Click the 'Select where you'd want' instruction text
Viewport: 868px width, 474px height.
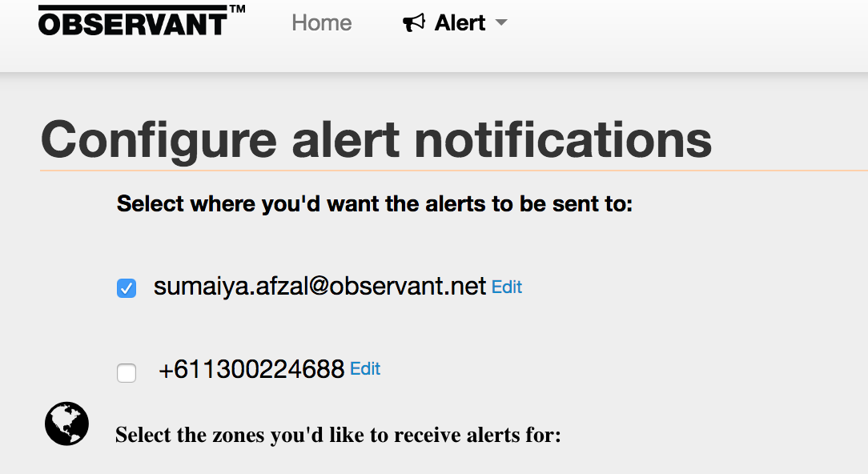(375, 204)
